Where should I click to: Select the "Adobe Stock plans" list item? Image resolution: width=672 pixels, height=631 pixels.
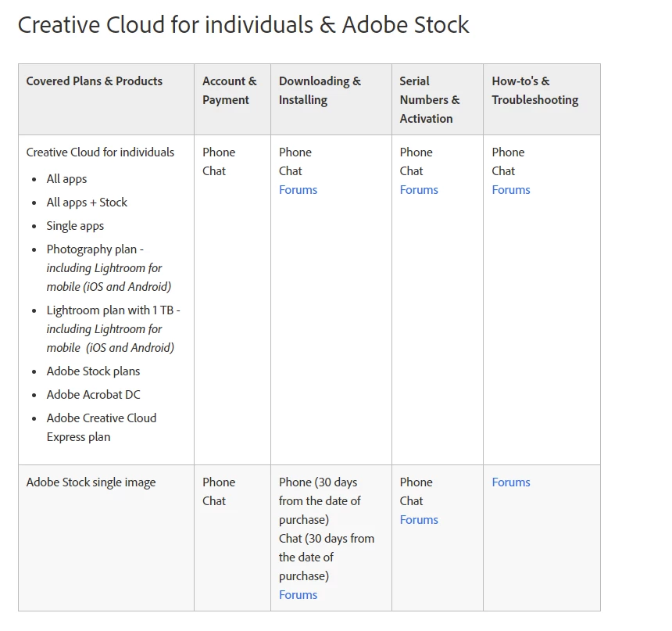(93, 371)
